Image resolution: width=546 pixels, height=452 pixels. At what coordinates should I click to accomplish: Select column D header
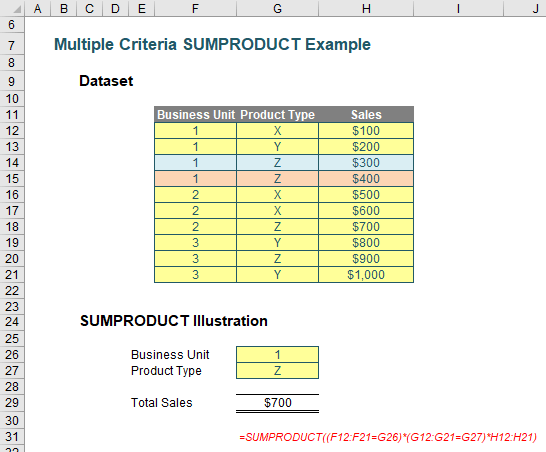[x=116, y=8]
